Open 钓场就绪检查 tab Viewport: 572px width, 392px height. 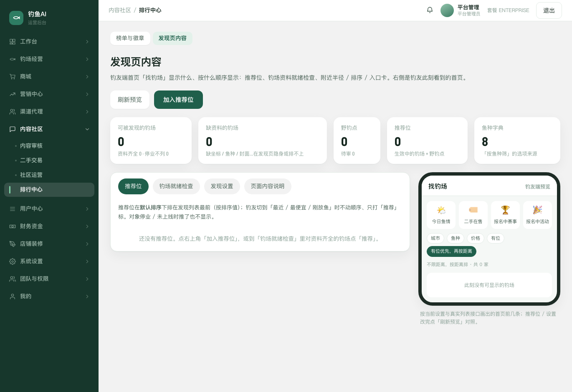point(176,186)
